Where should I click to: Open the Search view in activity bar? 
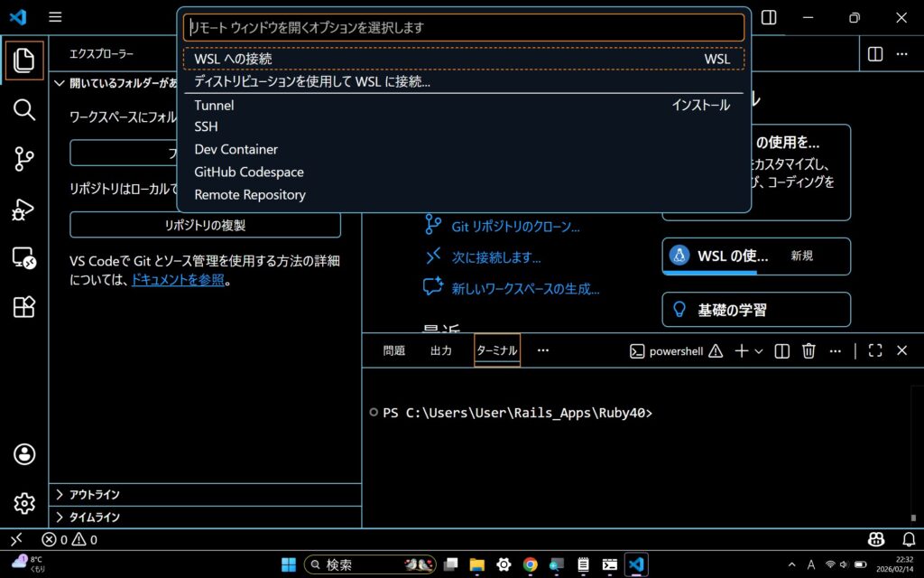[24, 110]
